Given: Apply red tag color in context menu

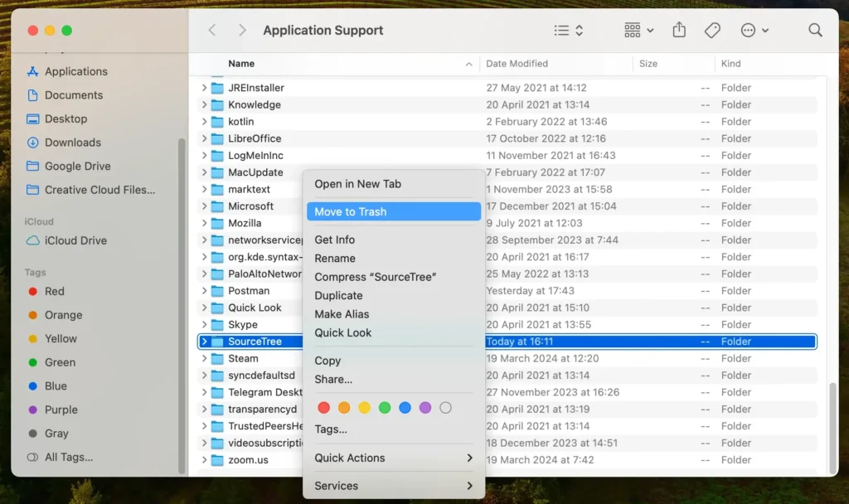Looking at the screenshot, I should click(x=324, y=408).
